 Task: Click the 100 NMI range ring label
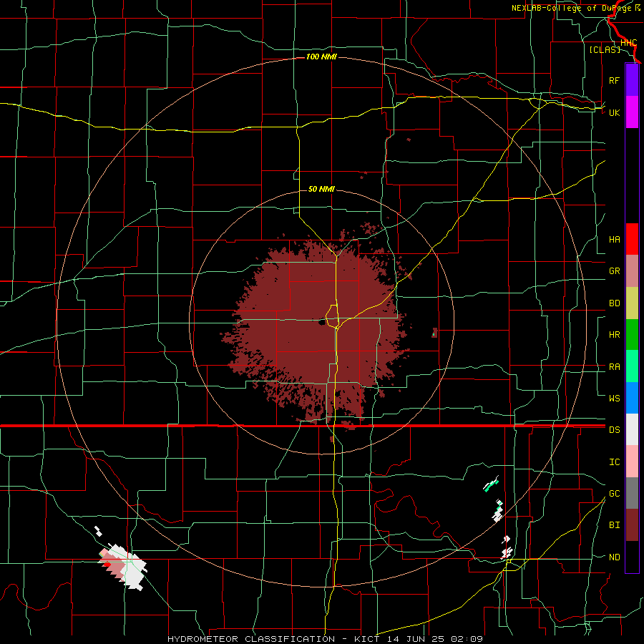(321, 57)
